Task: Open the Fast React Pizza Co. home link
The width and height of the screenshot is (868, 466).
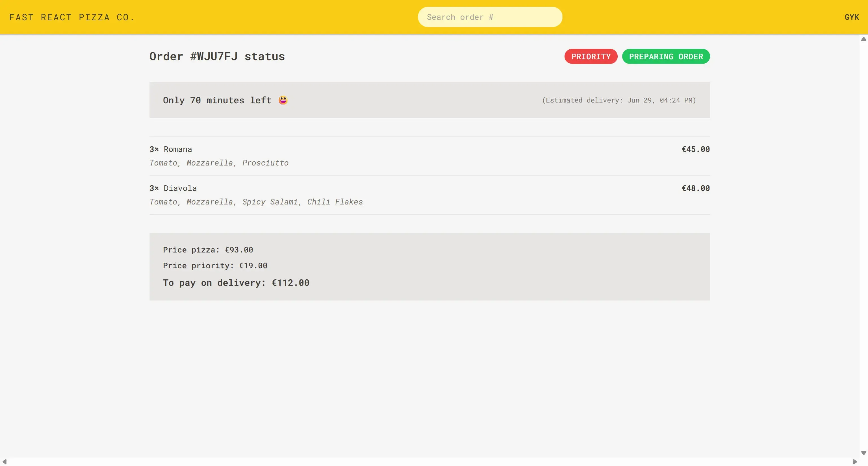Action: (x=72, y=17)
